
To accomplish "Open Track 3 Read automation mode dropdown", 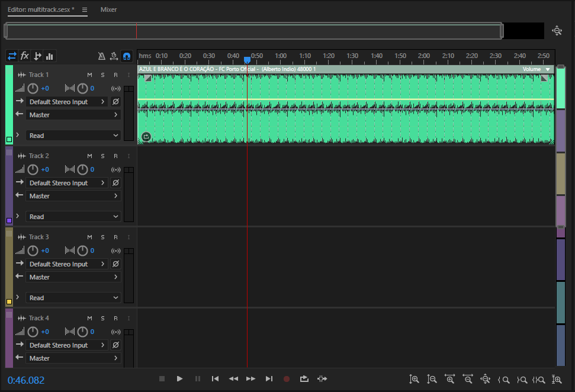I will 73,298.
